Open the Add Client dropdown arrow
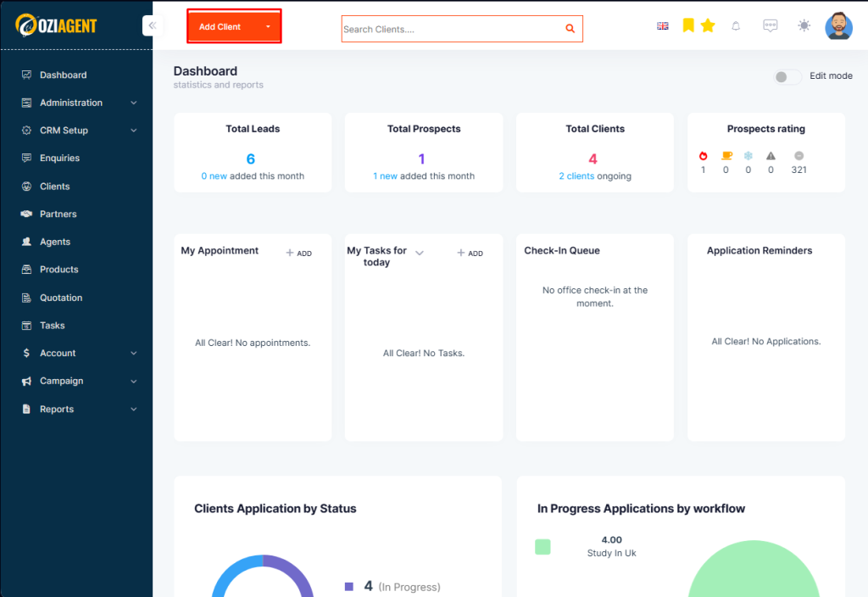 tap(268, 26)
